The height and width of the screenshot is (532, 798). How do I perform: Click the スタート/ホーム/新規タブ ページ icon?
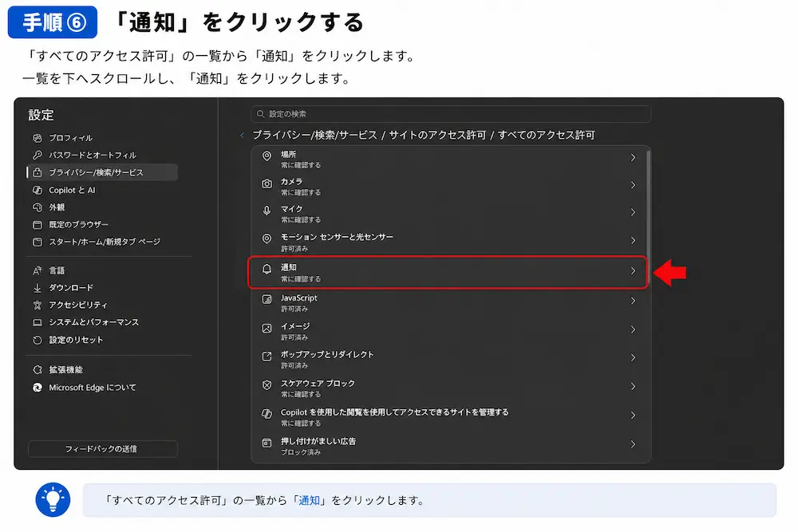tap(38, 242)
